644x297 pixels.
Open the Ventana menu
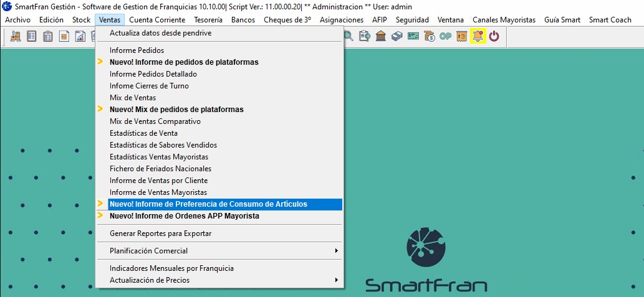tap(451, 20)
